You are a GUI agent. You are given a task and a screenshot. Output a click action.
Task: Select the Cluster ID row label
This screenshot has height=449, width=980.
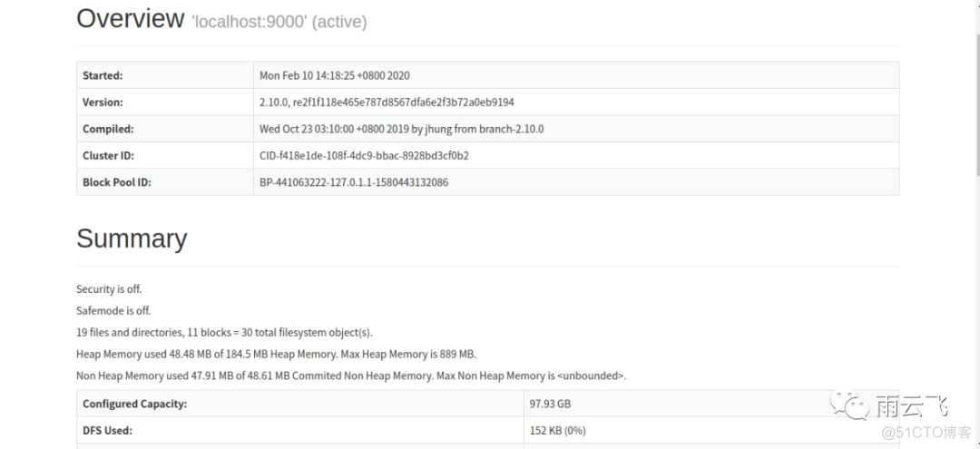pyautogui.click(x=108, y=155)
